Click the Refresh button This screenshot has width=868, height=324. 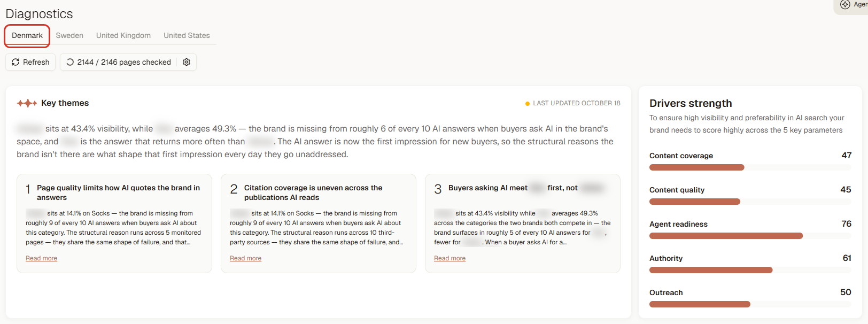(31, 62)
